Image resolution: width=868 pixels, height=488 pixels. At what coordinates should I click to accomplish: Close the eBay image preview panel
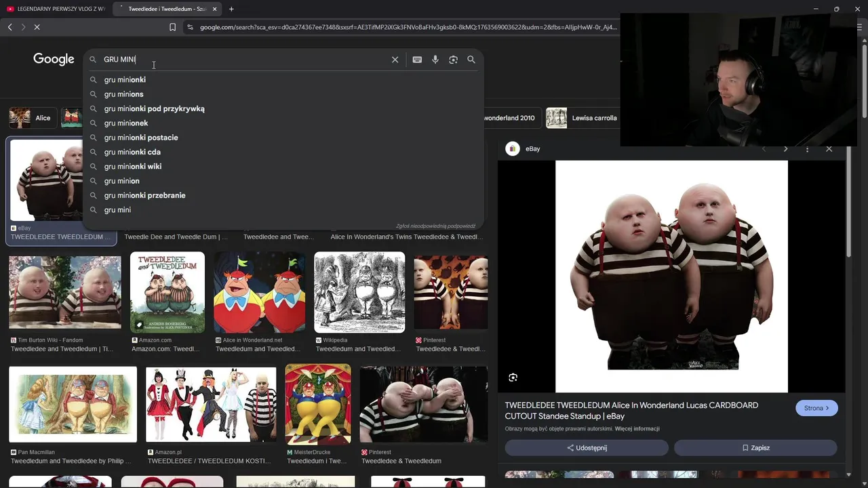pos(829,149)
